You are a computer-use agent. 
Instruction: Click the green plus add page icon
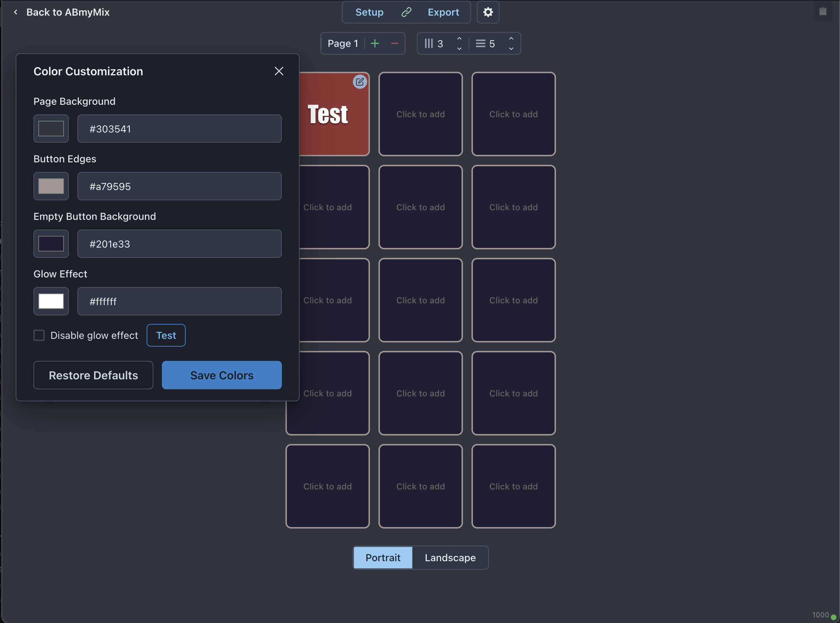pos(375,43)
